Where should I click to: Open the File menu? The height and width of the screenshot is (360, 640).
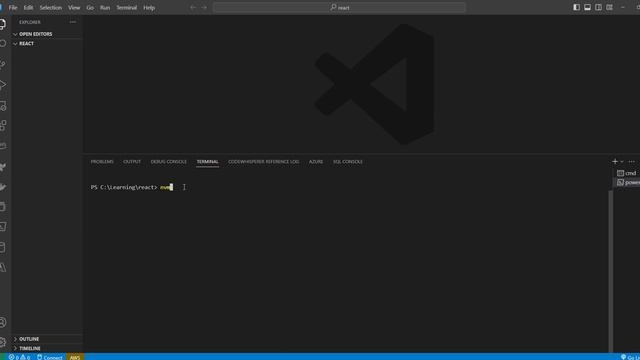[13, 7]
